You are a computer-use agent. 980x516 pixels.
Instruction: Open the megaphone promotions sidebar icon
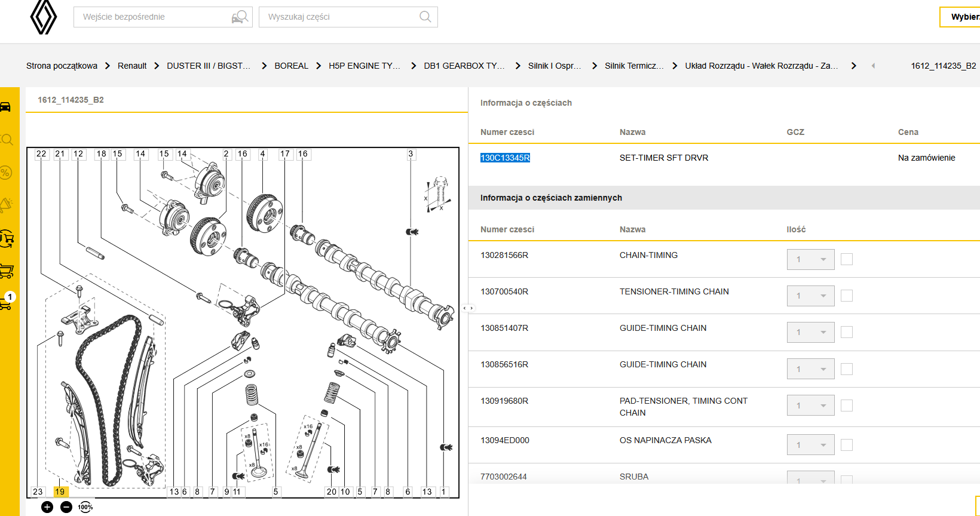(6, 205)
